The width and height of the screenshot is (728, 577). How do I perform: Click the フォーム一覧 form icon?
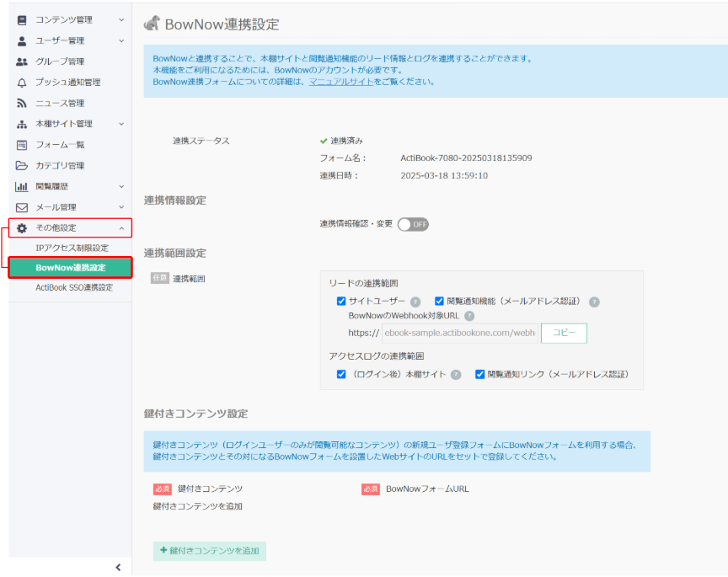(x=22, y=145)
